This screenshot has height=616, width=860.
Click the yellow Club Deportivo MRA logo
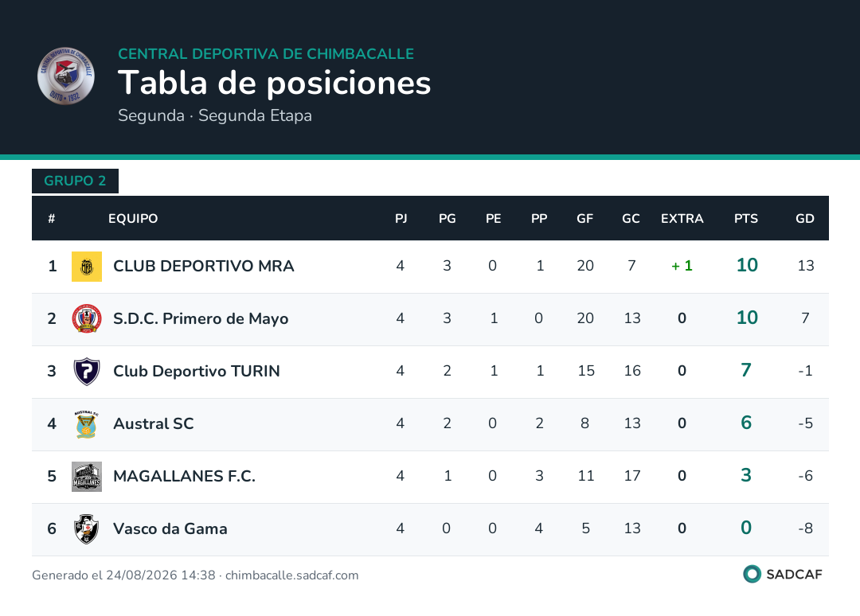(87, 267)
